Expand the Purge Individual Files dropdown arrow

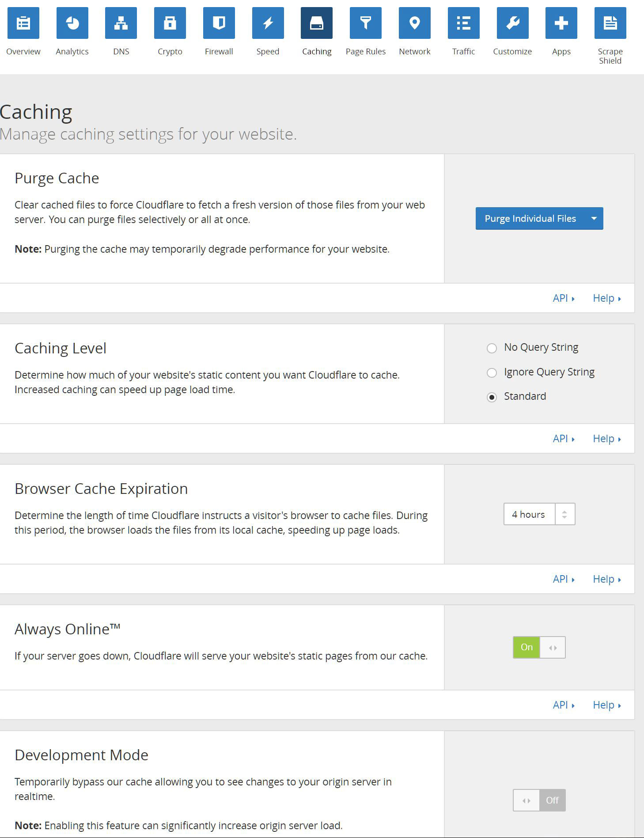(594, 218)
